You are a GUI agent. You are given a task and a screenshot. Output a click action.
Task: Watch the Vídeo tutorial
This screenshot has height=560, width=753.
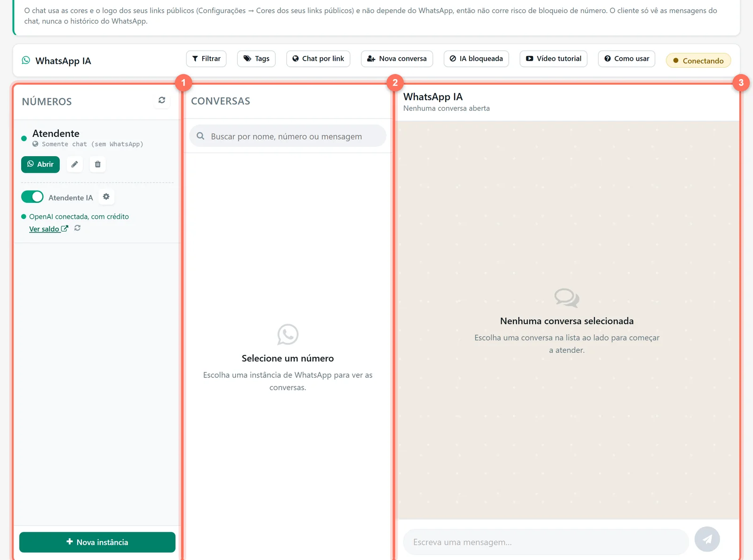coord(553,59)
